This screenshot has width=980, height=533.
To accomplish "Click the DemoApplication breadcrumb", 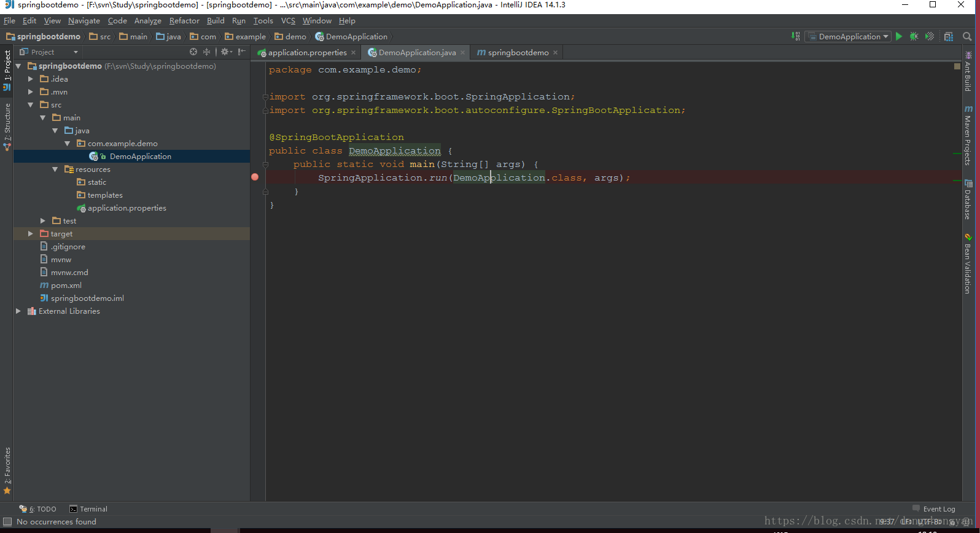I will [351, 36].
